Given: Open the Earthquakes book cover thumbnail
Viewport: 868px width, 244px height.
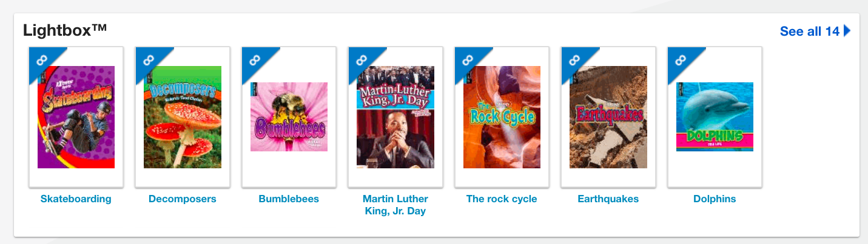Looking at the screenshot, I should (608, 117).
